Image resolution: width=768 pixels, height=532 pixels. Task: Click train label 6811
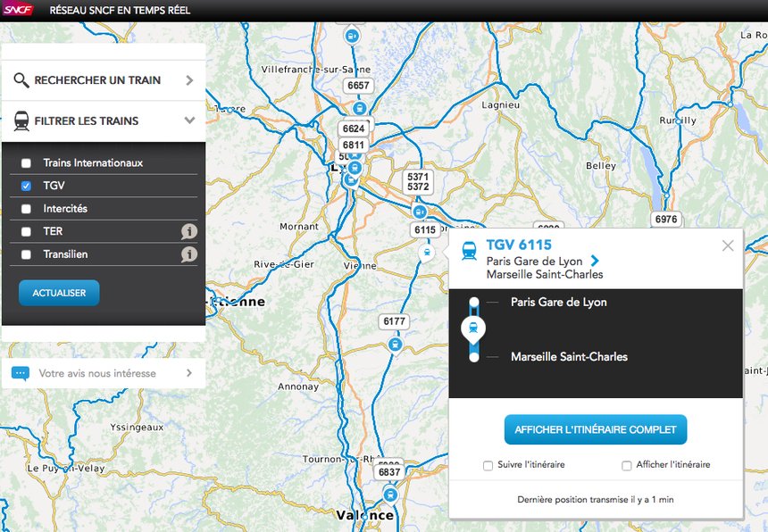[x=354, y=145]
